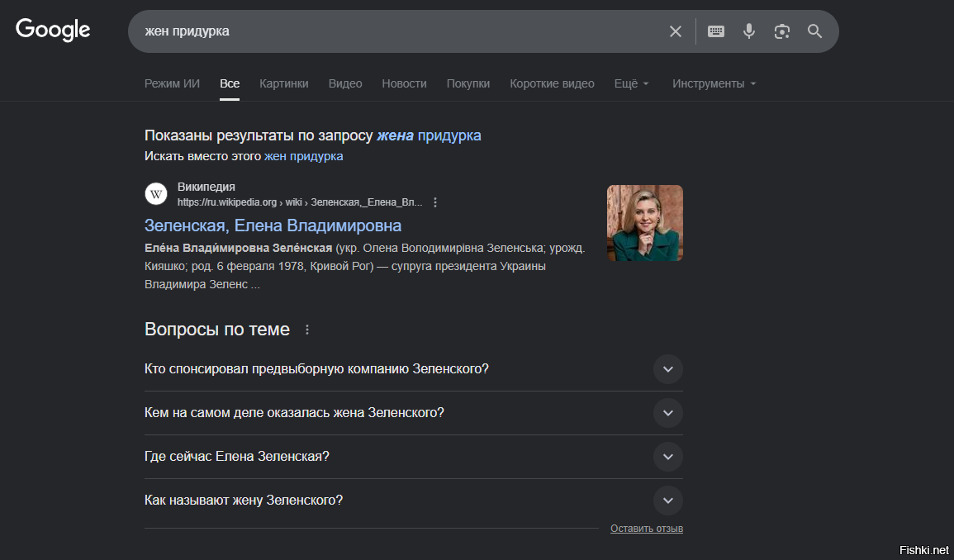Open the on-screen keyboard icon
Viewport: 954px width, 560px height.
(x=716, y=31)
